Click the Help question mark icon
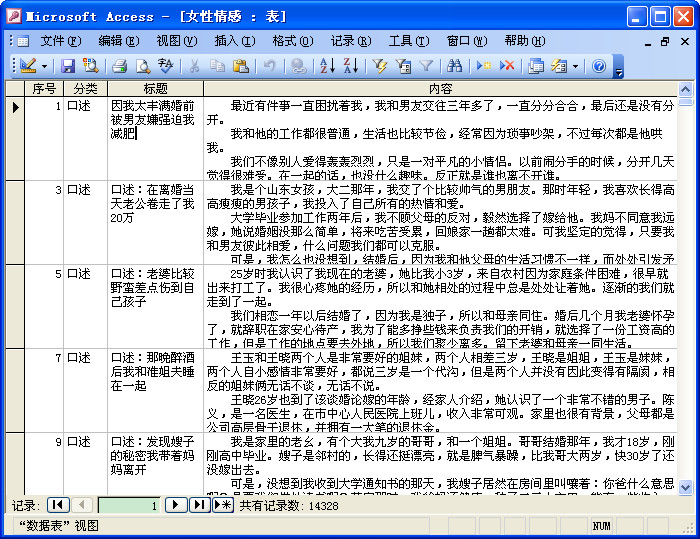 [599, 66]
